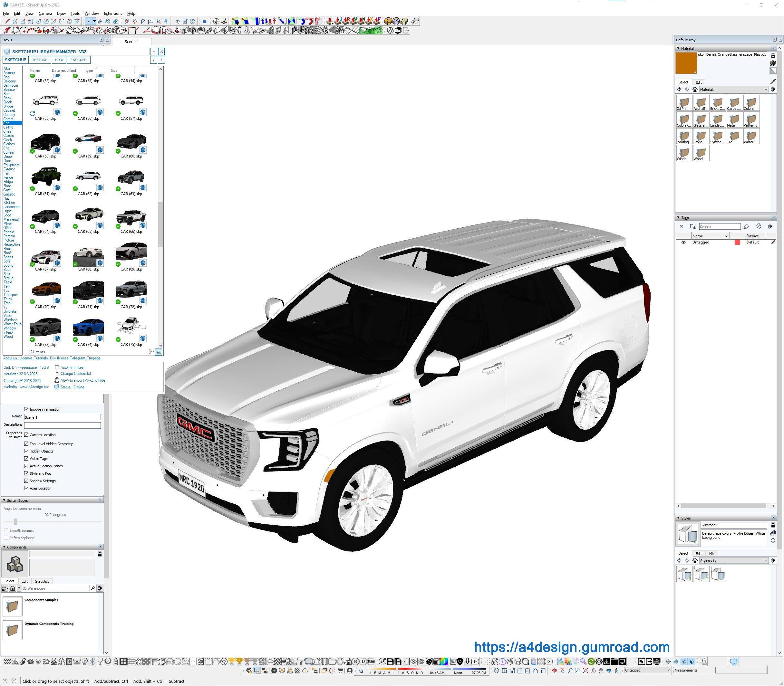
Task: Open the Tutorials link
Action: click(x=41, y=358)
